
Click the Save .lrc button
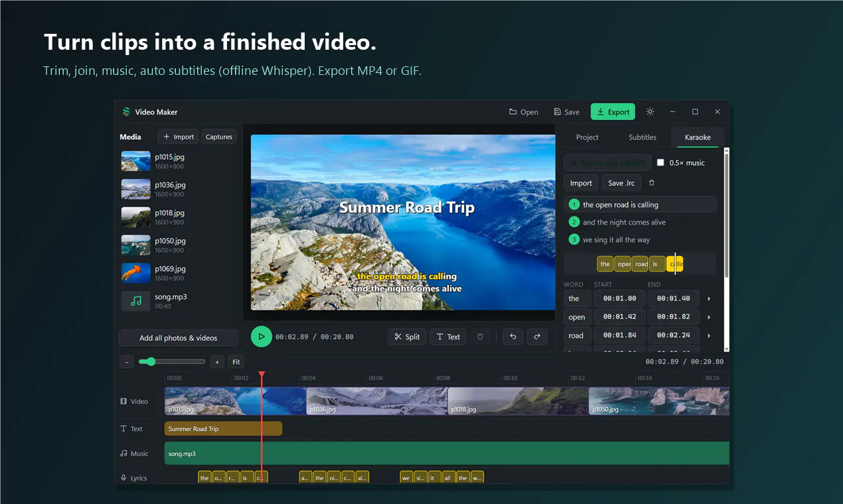[x=622, y=183]
